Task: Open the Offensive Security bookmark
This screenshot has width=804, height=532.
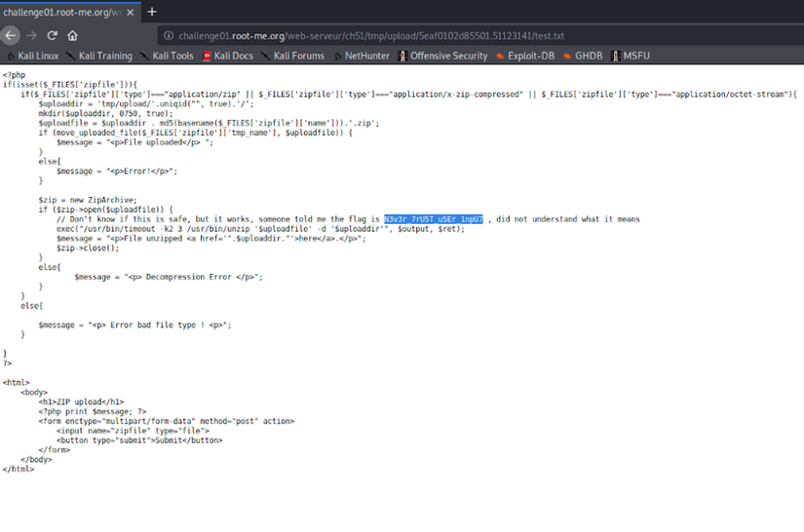Action: (443, 56)
